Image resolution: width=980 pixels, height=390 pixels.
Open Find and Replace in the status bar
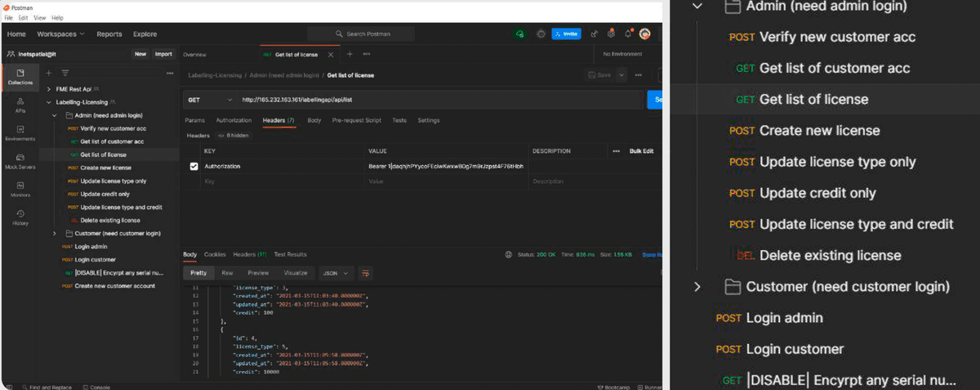47,387
